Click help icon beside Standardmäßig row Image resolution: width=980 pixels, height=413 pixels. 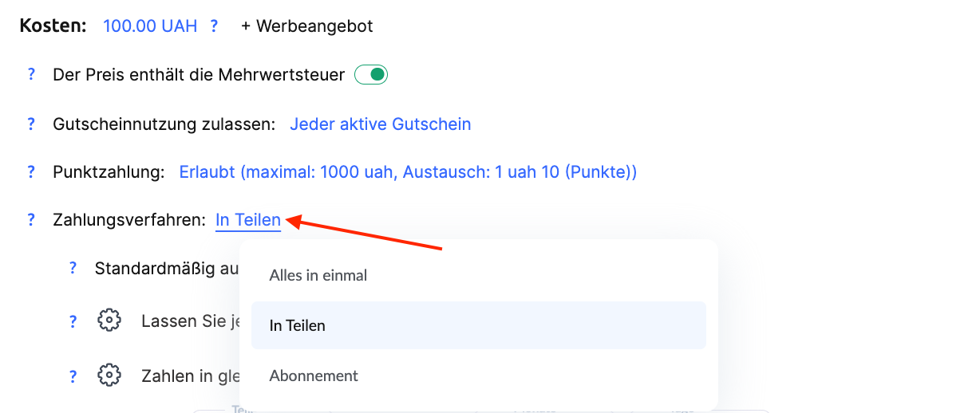click(x=73, y=269)
